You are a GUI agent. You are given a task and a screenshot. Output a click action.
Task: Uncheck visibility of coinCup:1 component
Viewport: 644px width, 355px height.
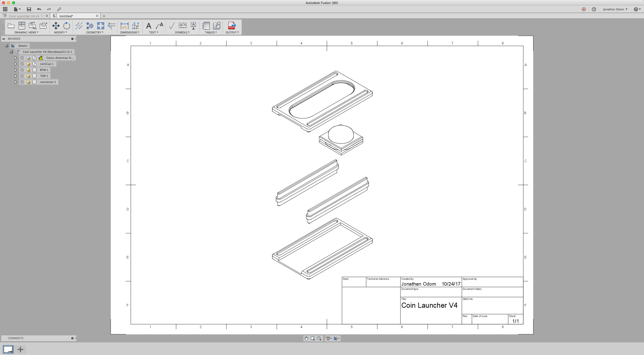pyautogui.click(x=22, y=64)
